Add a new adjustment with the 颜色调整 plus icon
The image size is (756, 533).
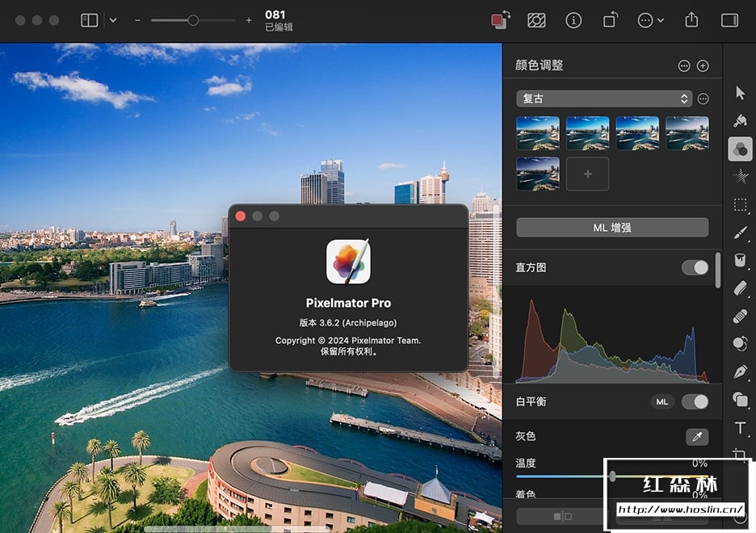[x=703, y=65]
